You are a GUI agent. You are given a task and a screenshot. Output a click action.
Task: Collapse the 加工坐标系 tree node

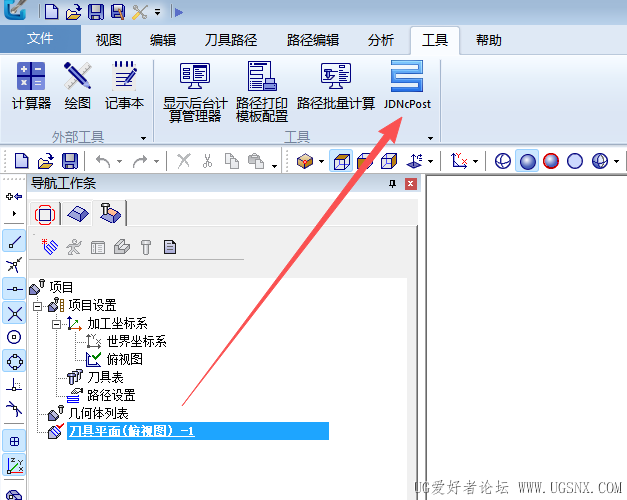[x=56, y=324]
